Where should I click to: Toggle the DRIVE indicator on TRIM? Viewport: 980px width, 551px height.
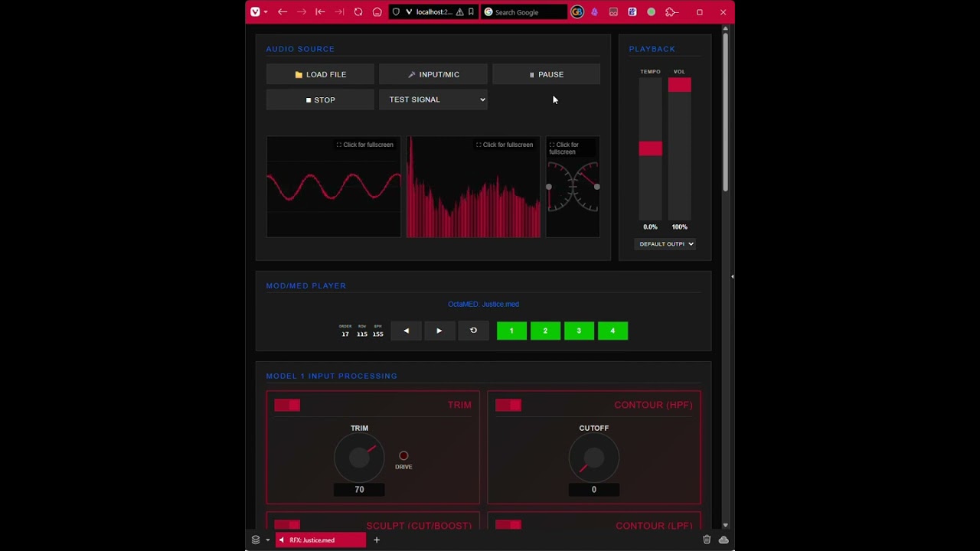click(x=403, y=456)
